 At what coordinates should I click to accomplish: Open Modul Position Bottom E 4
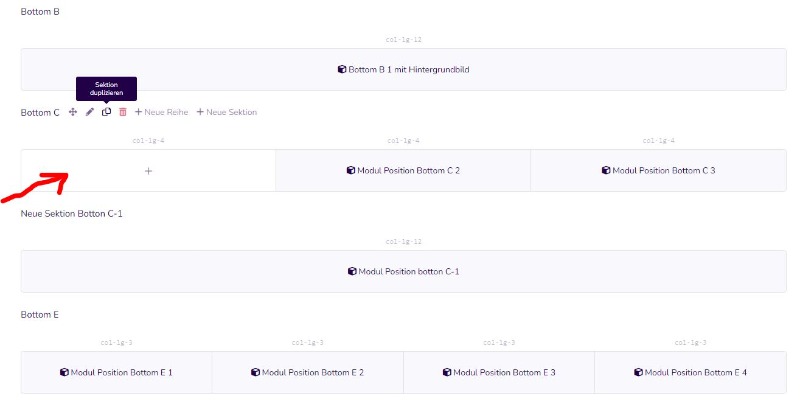(690, 372)
